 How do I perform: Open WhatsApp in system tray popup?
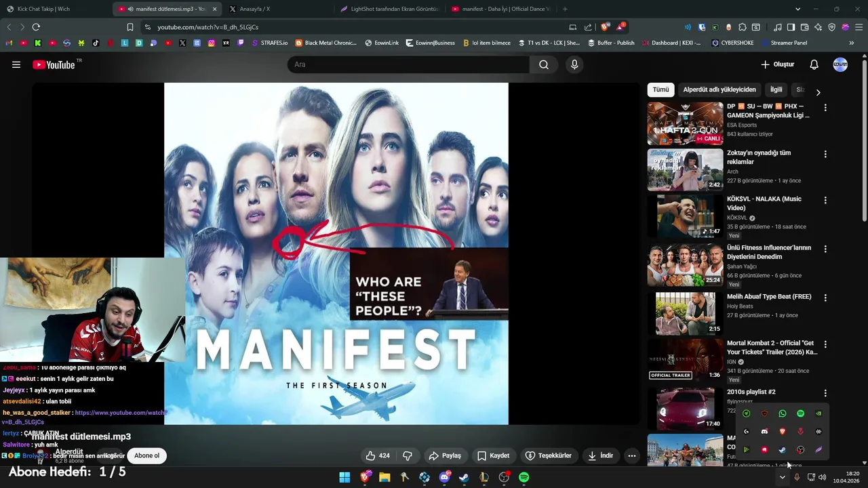pyautogui.click(x=783, y=413)
